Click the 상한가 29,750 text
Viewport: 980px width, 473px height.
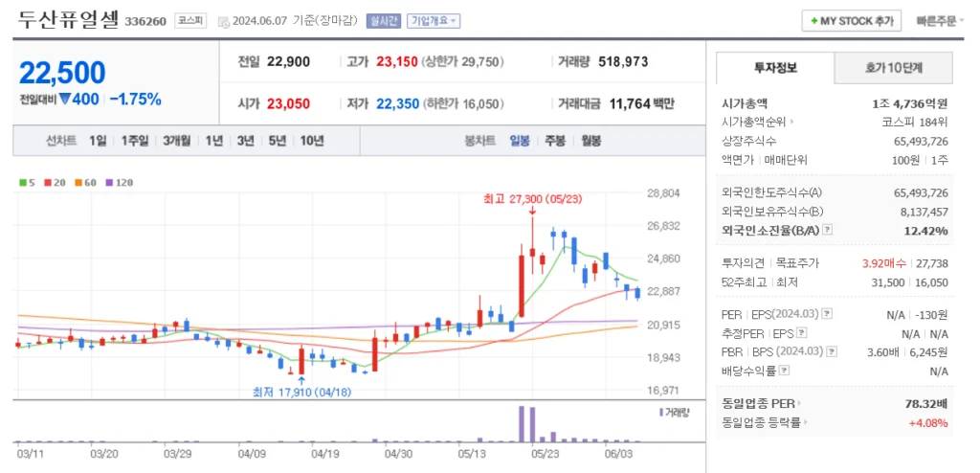click(x=463, y=62)
